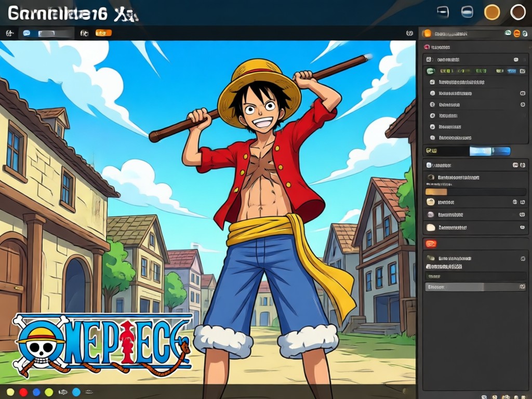Click the orange circle in the title bar

tap(491, 12)
